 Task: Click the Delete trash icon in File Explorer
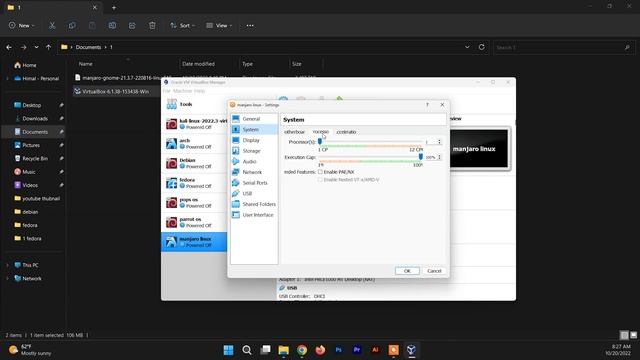point(152,25)
